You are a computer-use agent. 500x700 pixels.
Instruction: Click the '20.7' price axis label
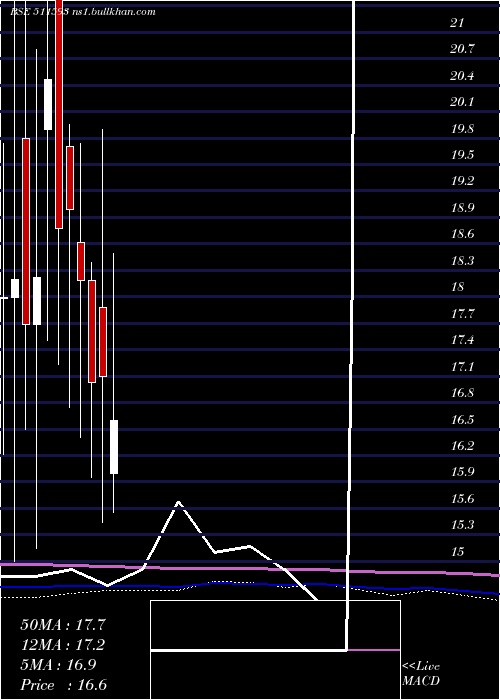462,49
